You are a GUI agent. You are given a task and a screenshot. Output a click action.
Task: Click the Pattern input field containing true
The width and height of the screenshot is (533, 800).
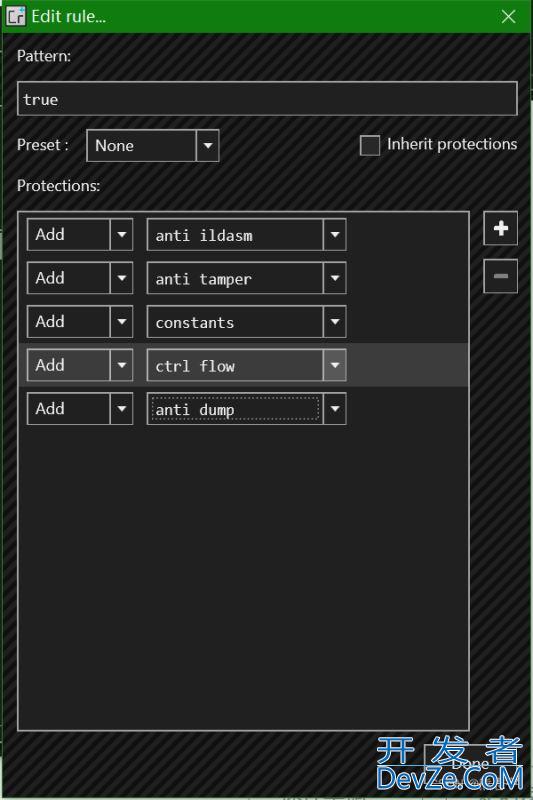click(x=267, y=98)
